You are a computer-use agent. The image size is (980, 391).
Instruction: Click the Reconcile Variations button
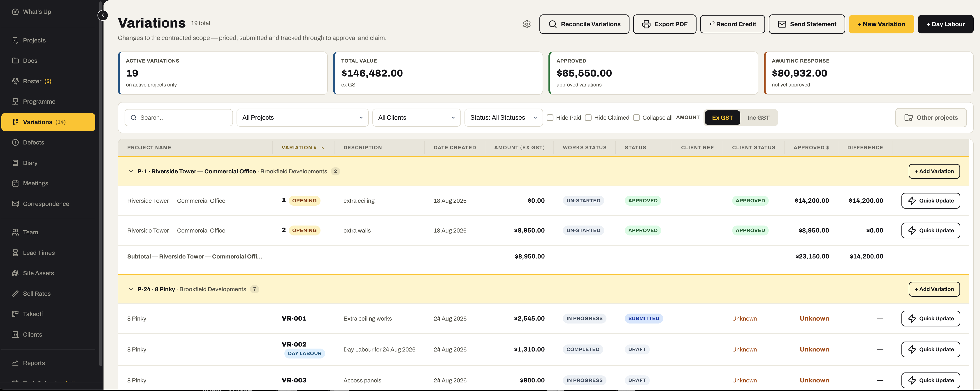point(584,24)
